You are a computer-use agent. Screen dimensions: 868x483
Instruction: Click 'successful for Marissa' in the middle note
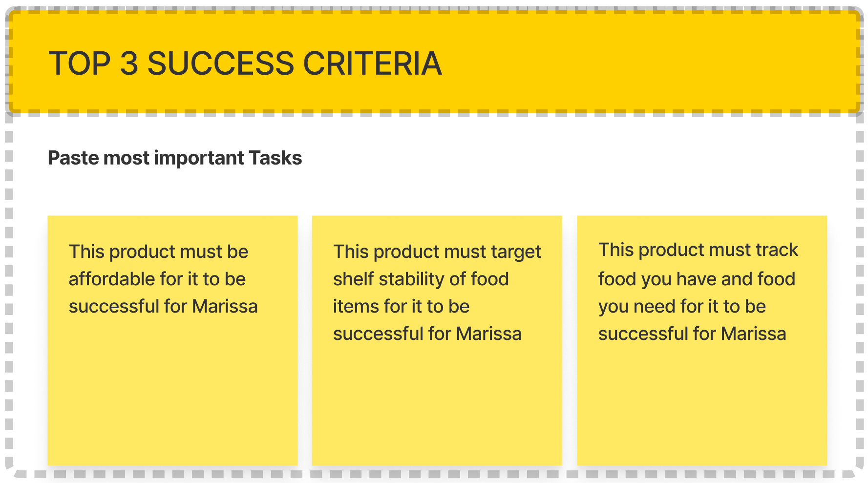tap(427, 334)
